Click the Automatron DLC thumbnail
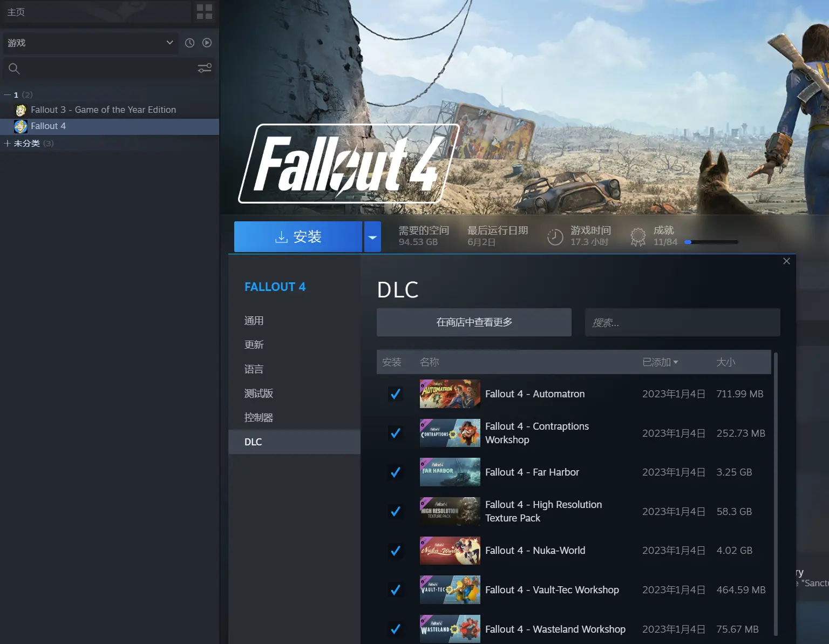Screen dimensions: 829x644 coord(450,394)
